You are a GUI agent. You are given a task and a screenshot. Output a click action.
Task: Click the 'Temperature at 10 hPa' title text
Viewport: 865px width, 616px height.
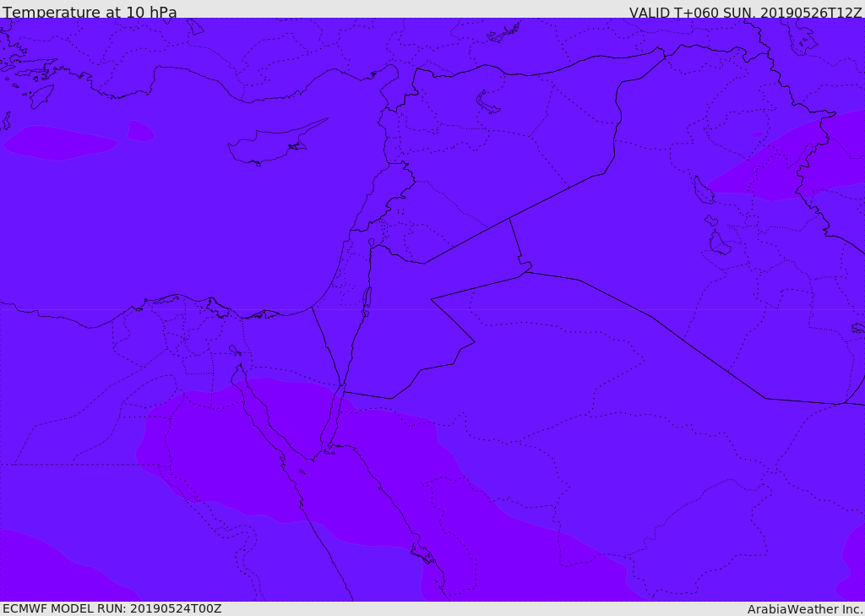point(90,12)
